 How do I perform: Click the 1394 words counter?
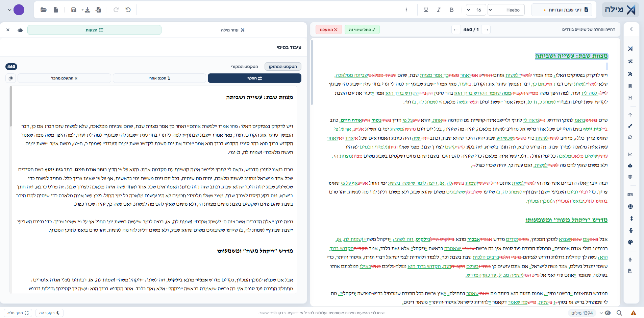click(x=582, y=313)
